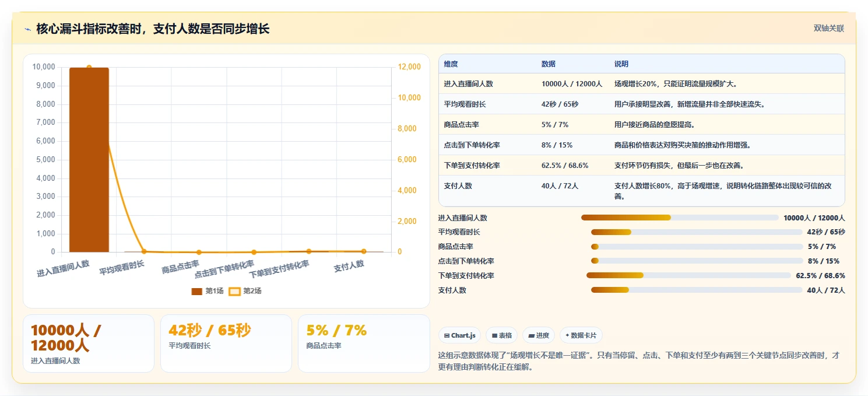This screenshot has width=868, height=396.
Task: Click the 数据 table column header
Action: coord(549,64)
